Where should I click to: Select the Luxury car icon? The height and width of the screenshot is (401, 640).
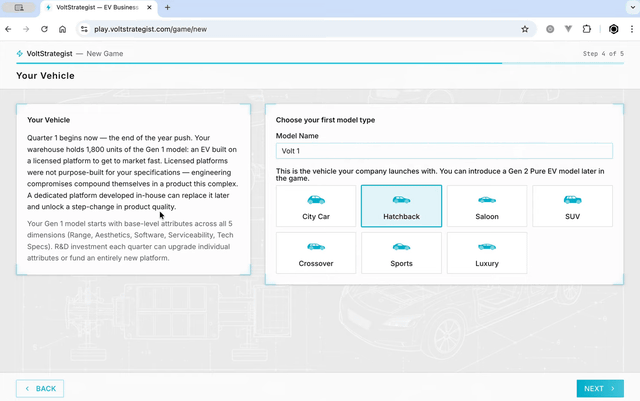(x=487, y=246)
